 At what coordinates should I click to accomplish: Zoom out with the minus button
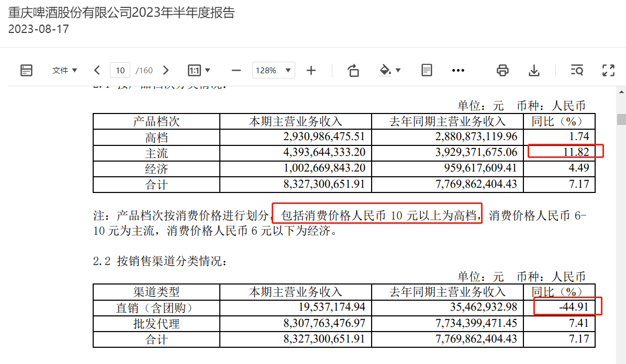coord(236,70)
